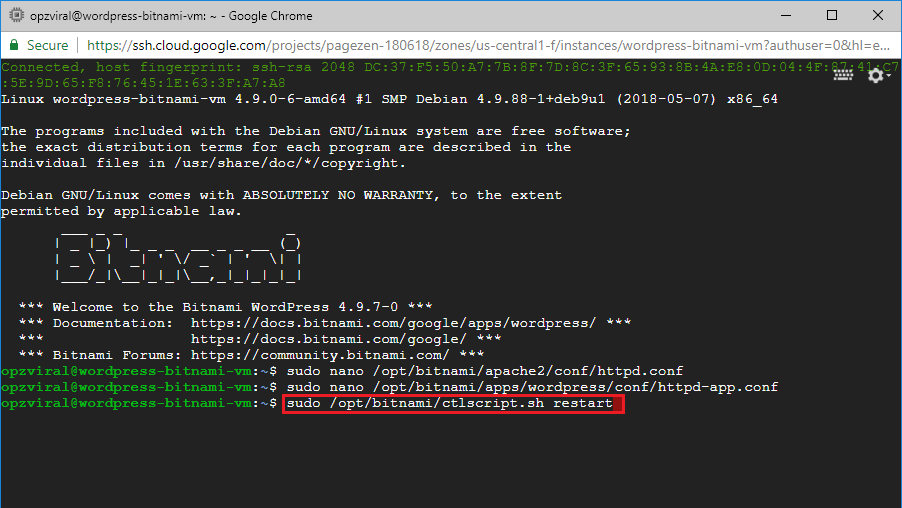Click the httpd-app.conf nano command line
The image size is (902, 508).
tap(532, 387)
